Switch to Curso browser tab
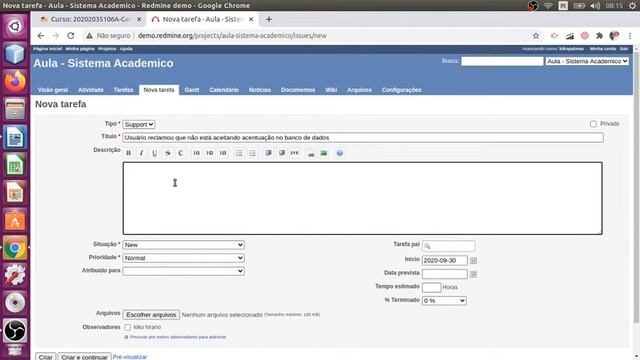 click(x=90, y=19)
